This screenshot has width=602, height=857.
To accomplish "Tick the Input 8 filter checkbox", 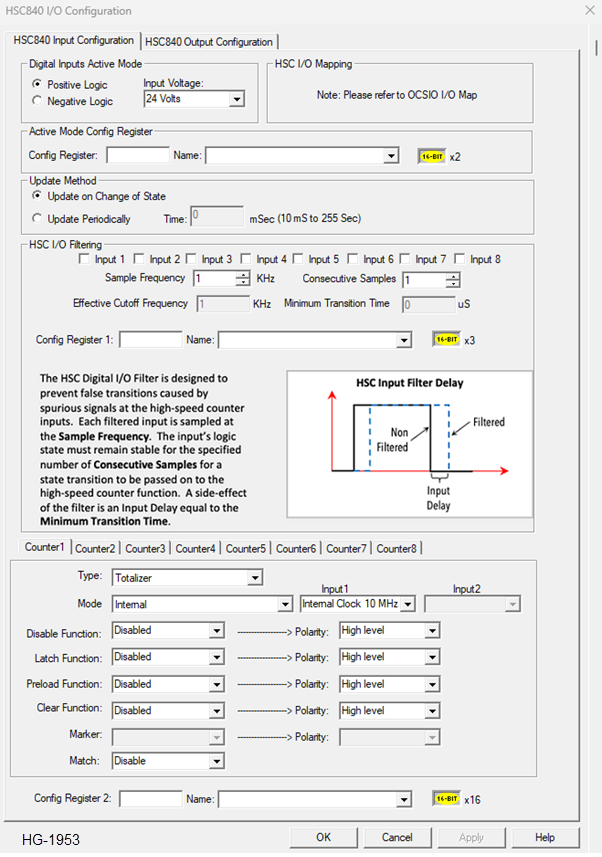I will tap(459, 259).
